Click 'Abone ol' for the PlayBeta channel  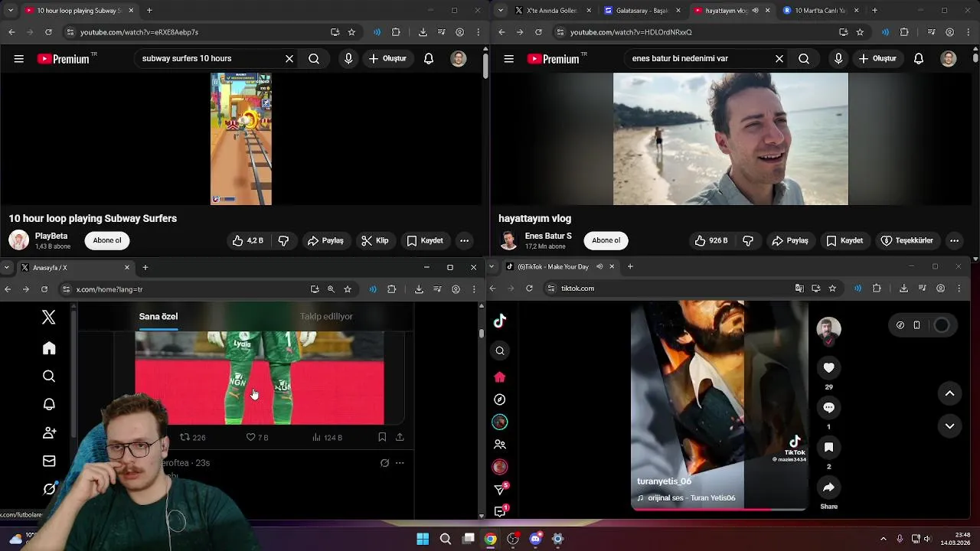(x=107, y=240)
